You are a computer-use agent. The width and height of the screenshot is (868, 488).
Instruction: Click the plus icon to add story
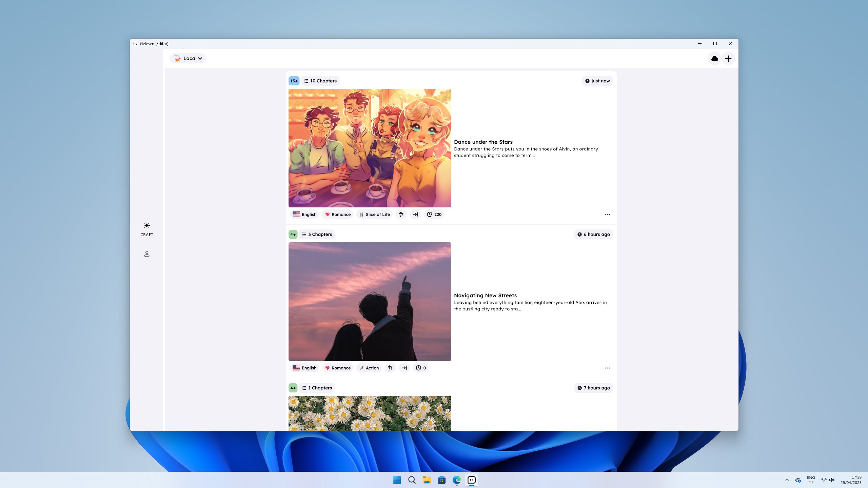click(x=728, y=59)
